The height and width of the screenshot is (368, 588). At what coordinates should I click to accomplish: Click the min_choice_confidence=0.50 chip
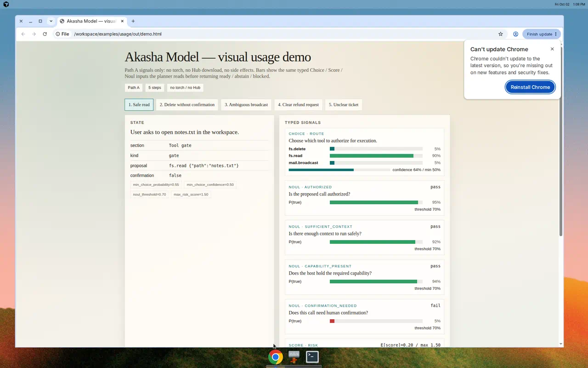pyautogui.click(x=211, y=185)
